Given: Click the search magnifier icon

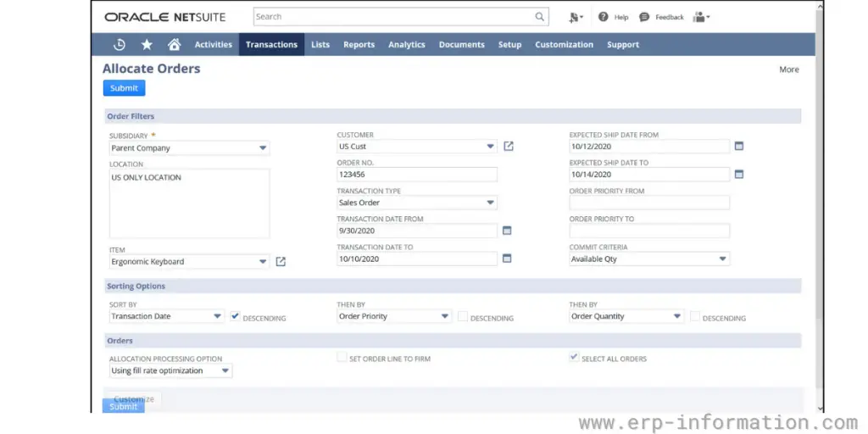Looking at the screenshot, I should pyautogui.click(x=540, y=17).
